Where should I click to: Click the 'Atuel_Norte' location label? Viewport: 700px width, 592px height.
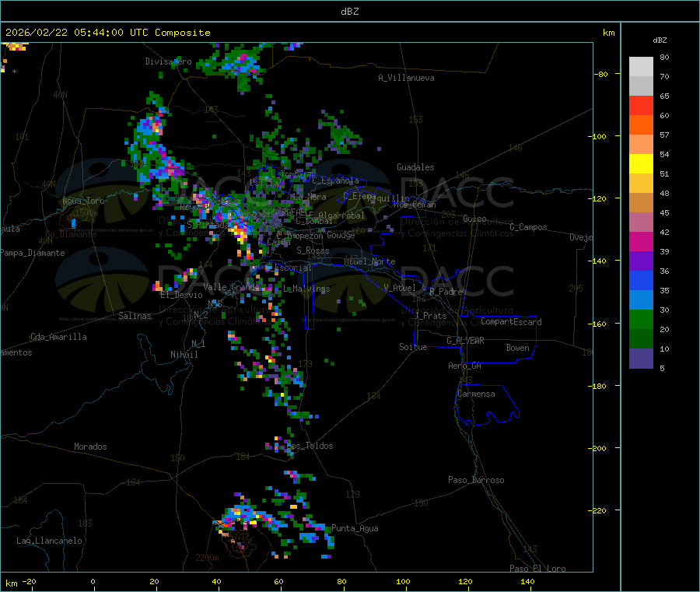(x=369, y=261)
